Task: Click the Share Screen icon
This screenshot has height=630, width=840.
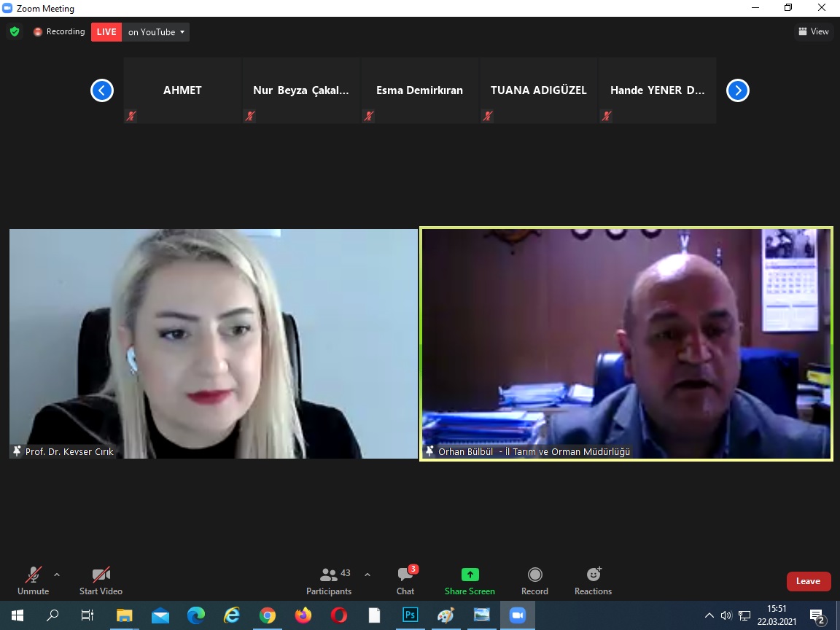Action: tap(470, 575)
